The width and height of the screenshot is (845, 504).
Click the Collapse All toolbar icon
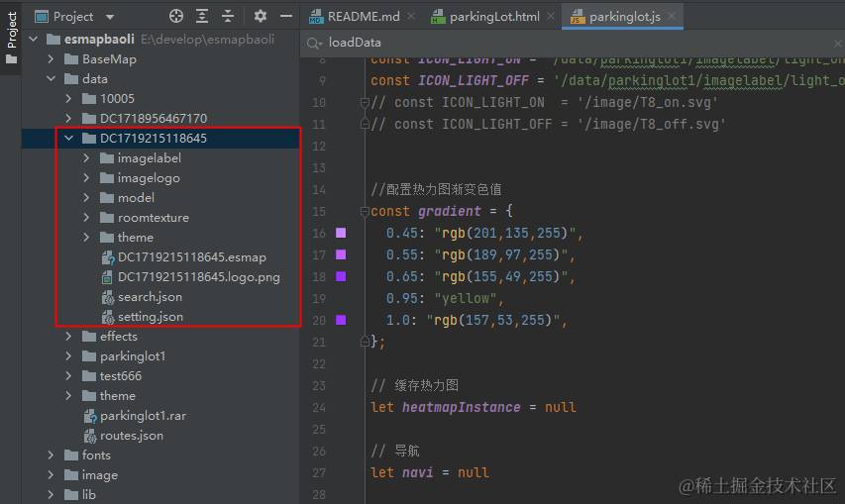(228, 16)
